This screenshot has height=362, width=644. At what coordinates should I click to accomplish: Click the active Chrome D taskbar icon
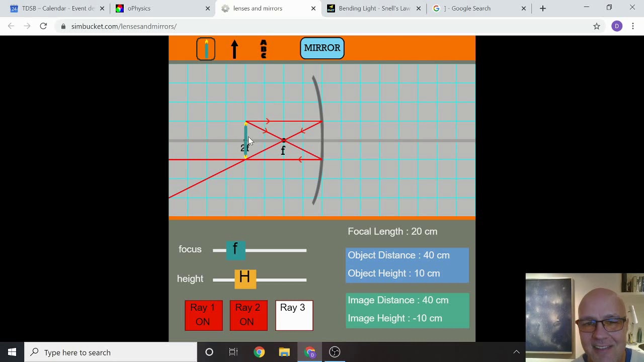click(x=310, y=352)
